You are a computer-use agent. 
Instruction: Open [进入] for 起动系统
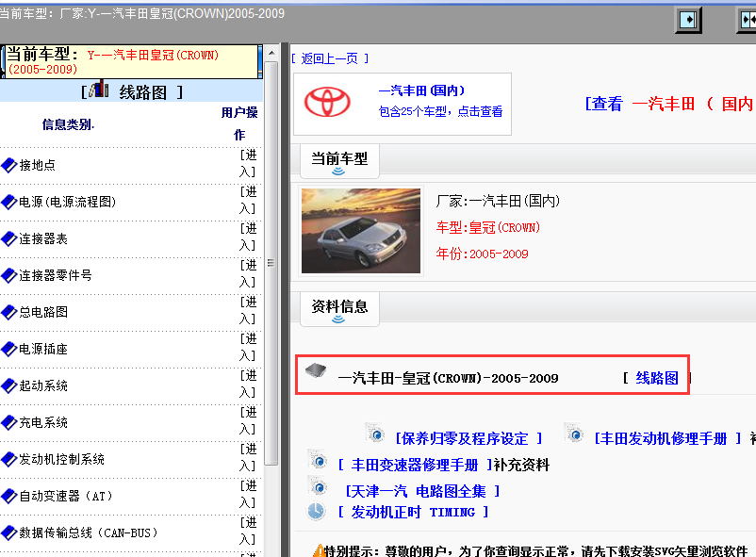(248, 384)
